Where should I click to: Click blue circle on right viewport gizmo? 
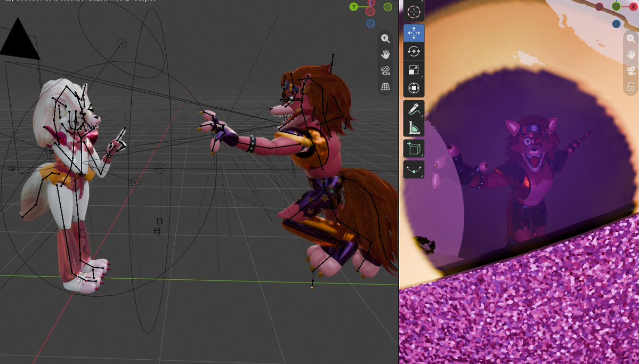coord(616,23)
